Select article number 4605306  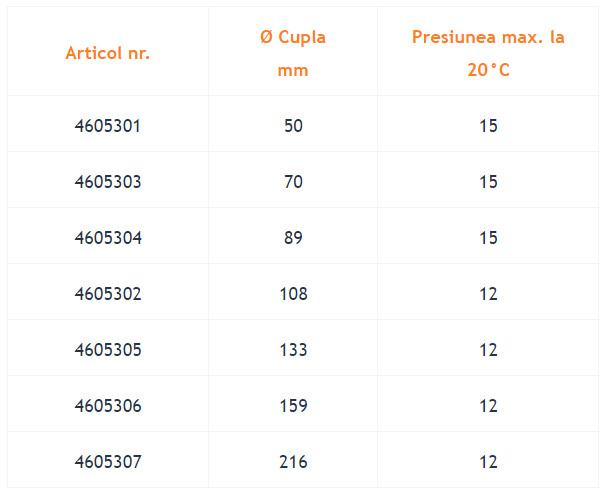(x=108, y=406)
